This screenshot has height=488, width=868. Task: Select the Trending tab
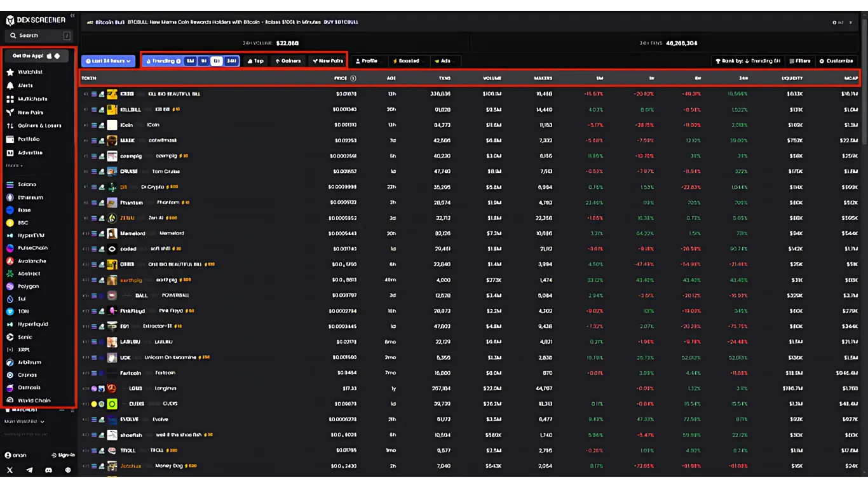point(163,61)
